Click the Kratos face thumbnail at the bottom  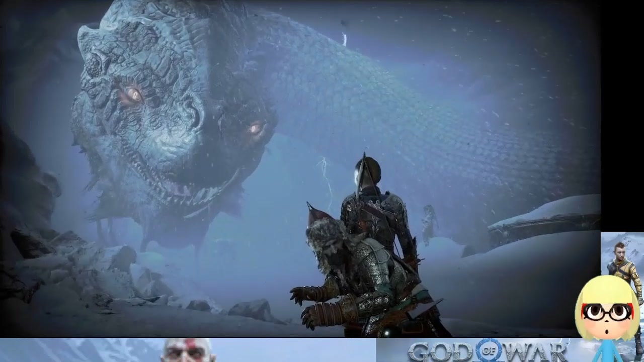coord(188,350)
